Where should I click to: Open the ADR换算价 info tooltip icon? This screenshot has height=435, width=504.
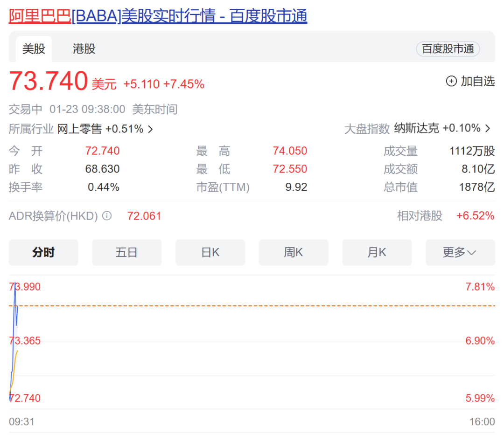107,216
